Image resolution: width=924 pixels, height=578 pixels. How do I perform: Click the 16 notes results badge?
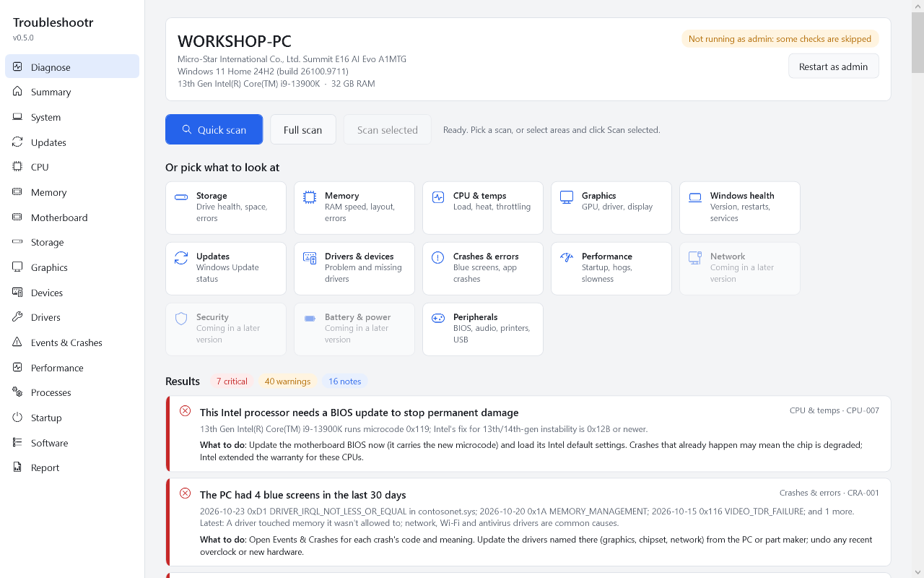pyautogui.click(x=344, y=381)
